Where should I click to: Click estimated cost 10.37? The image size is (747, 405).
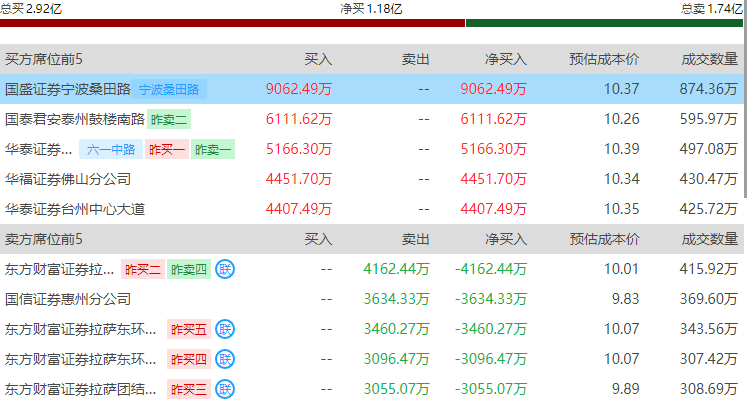(621, 89)
